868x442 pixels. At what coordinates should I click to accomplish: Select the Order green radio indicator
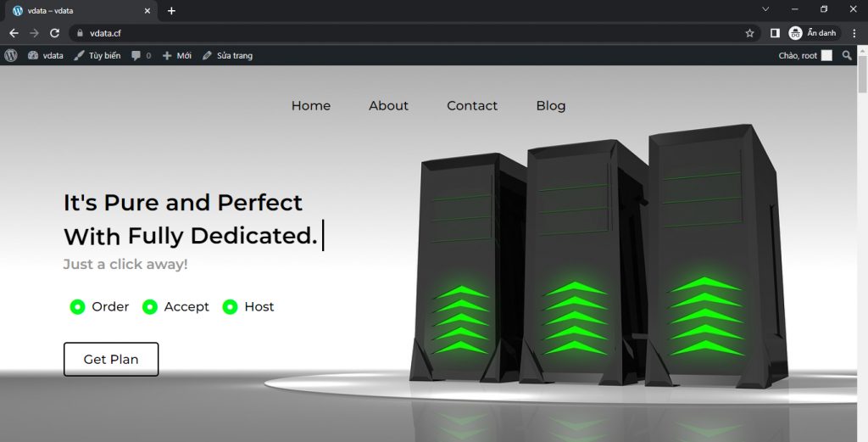(77, 307)
